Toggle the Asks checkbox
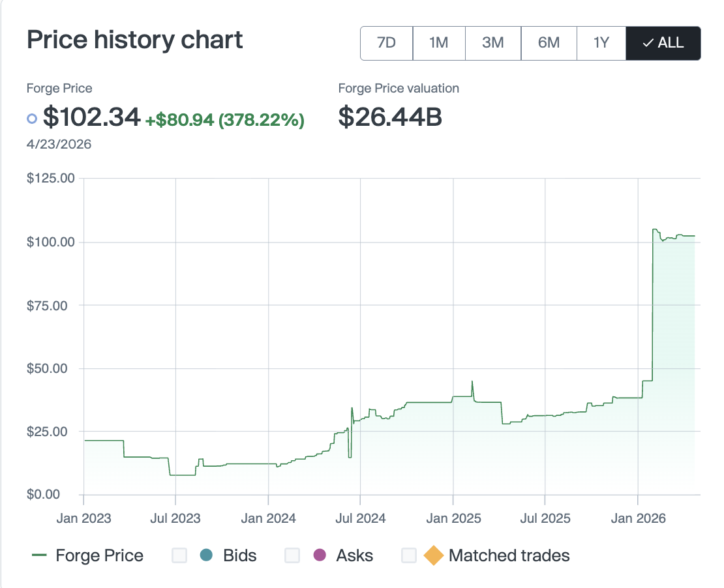 [x=292, y=555]
